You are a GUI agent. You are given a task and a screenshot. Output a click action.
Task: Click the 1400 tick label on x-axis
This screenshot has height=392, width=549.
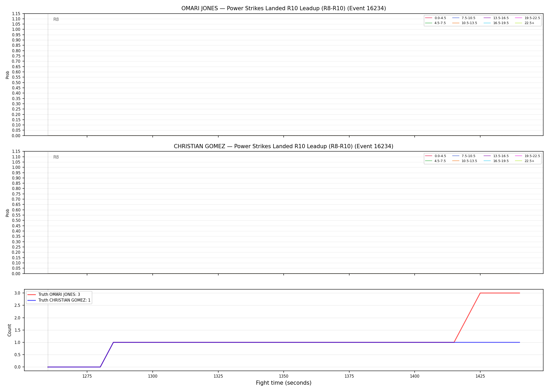pos(415,376)
